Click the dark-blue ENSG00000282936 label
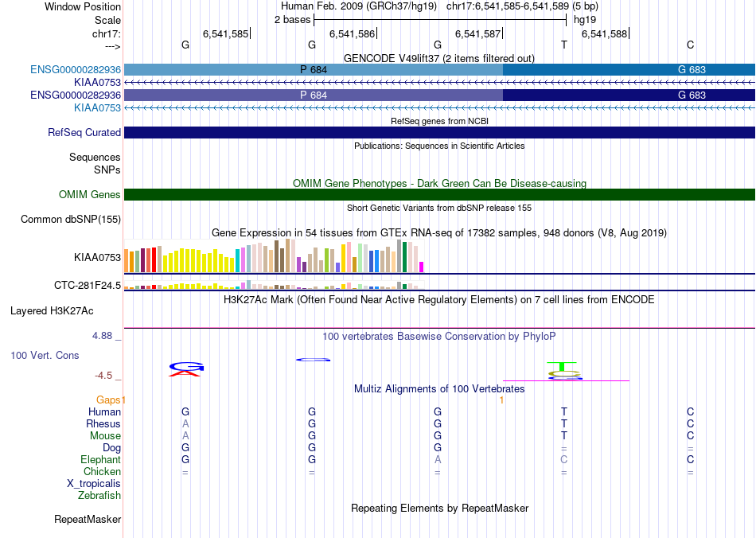Screen dimensions: 756x538 pyautogui.click(x=76, y=95)
